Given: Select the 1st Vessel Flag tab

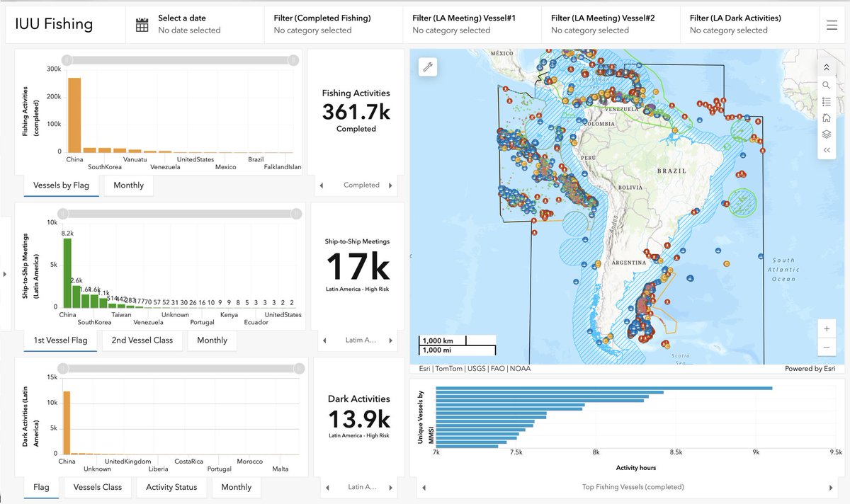Looking at the screenshot, I should (60, 340).
